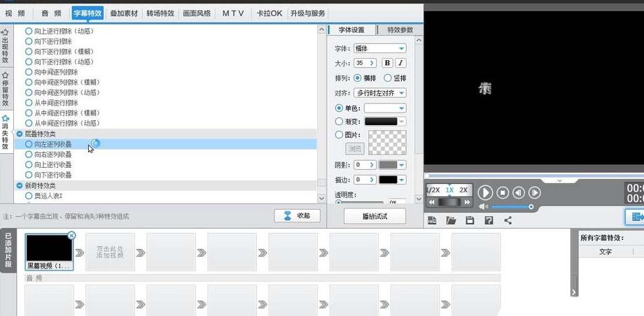Click the help question mark icon
The height and width of the screenshot is (316, 644).
(489, 220)
